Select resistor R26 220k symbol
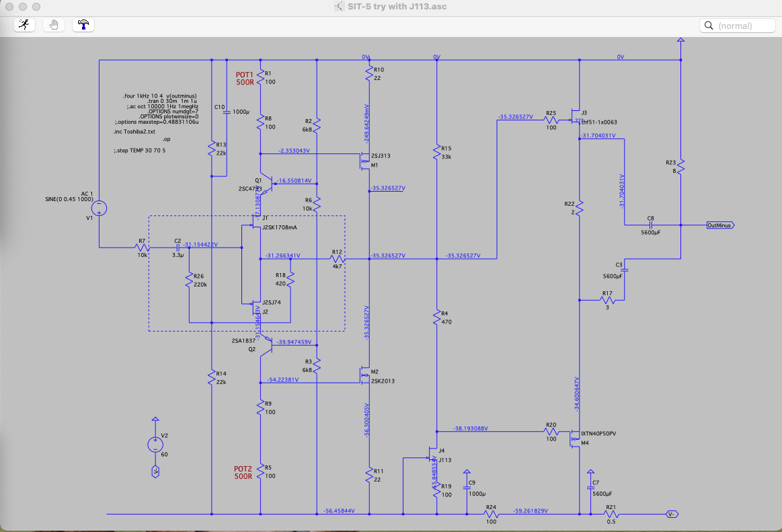 189,280
